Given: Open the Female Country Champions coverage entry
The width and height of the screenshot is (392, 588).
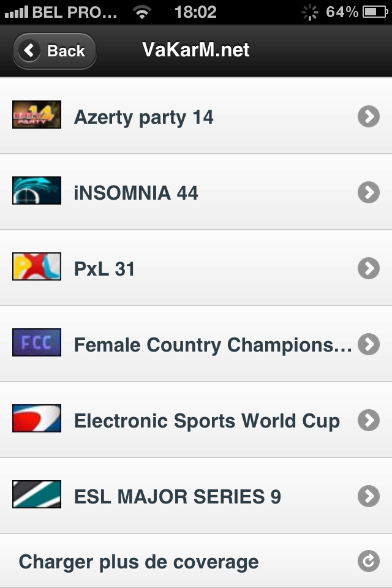Looking at the screenshot, I should (213, 345).
